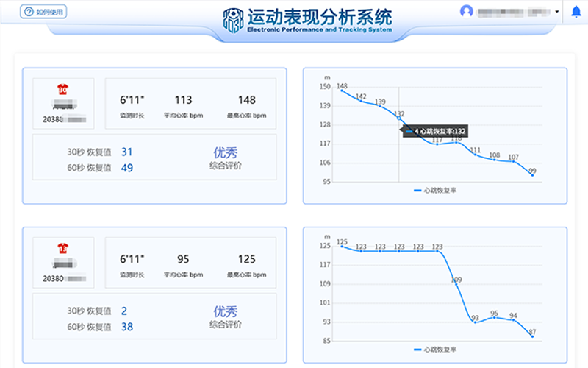Click y-axis label 150 in the upper chart

tap(325, 87)
